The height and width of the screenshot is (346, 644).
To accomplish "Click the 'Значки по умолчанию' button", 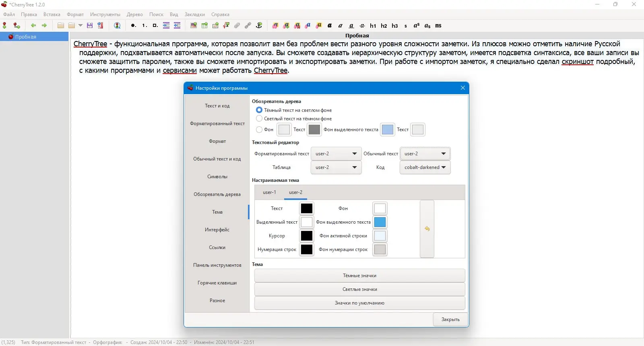I will point(359,303).
